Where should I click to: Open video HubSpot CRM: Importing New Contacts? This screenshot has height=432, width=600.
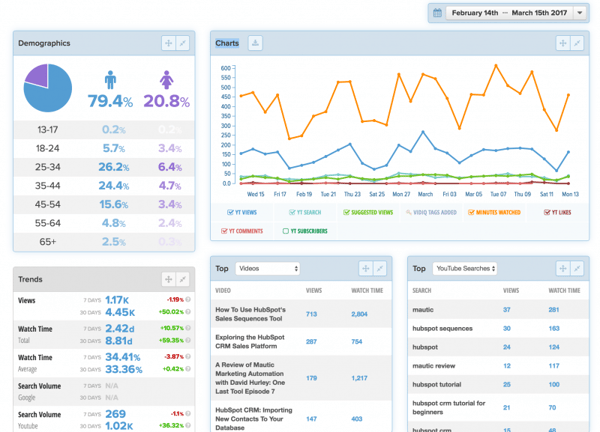(x=254, y=419)
